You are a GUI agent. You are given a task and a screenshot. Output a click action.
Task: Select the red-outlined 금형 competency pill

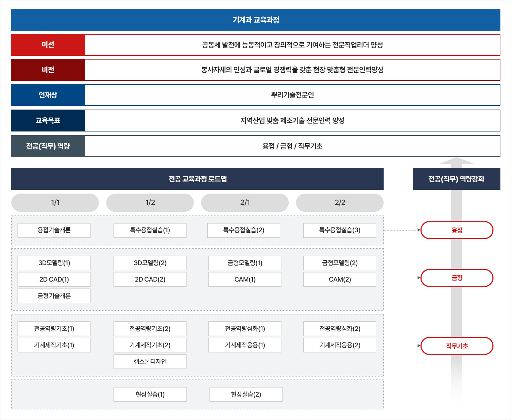tap(457, 278)
